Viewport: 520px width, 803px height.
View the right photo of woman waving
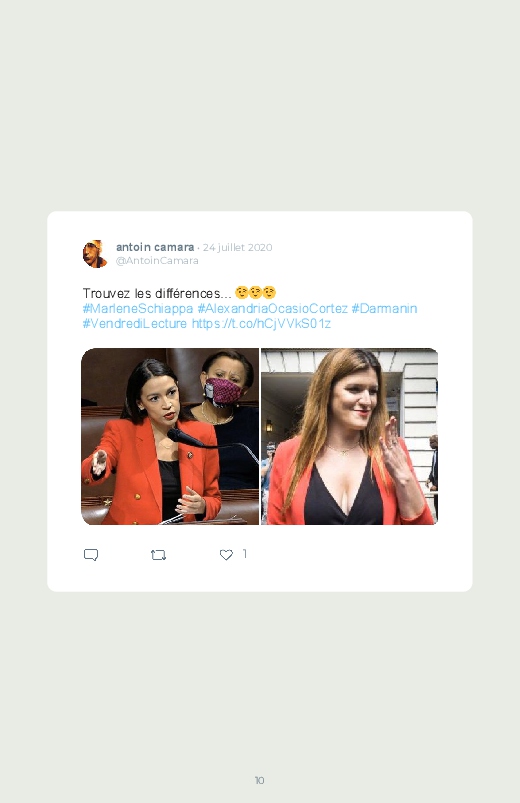tap(350, 436)
